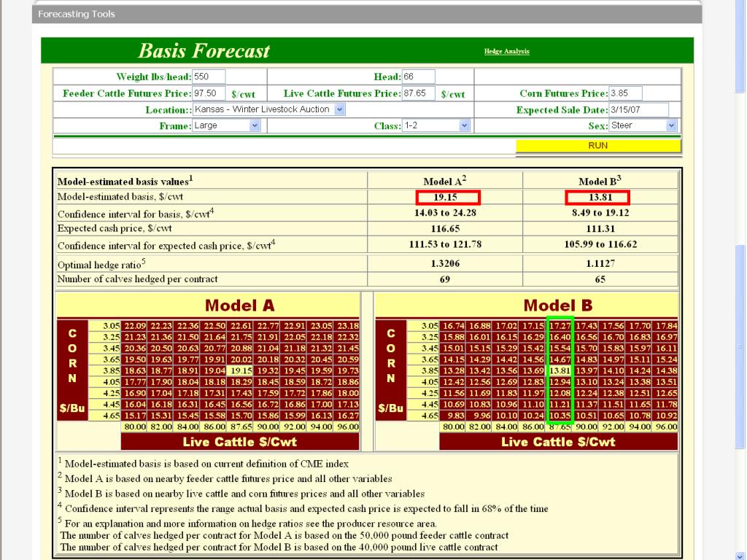Focus the Weight lbs/head input field

(x=209, y=77)
